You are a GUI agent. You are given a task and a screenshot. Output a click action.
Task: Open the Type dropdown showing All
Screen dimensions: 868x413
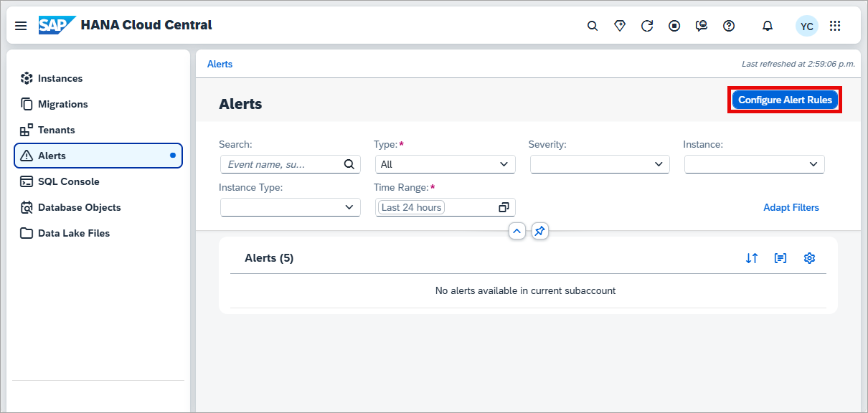(x=445, y=164)
